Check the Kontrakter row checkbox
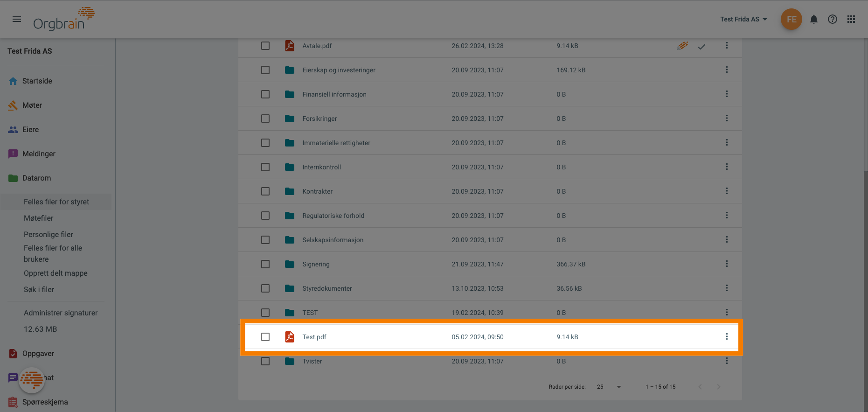868x412 pixels. pyautogui.click(x=265, y=191)
